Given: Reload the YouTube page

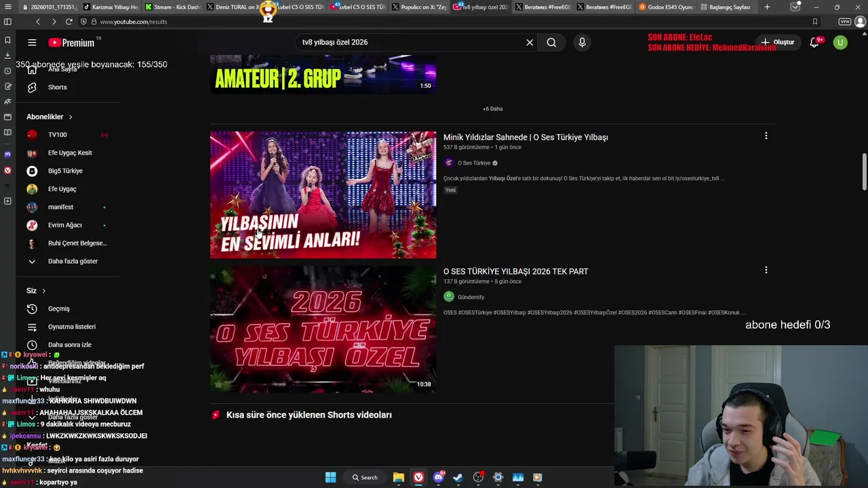Looking at the screenshot, I should pos(68,22).
